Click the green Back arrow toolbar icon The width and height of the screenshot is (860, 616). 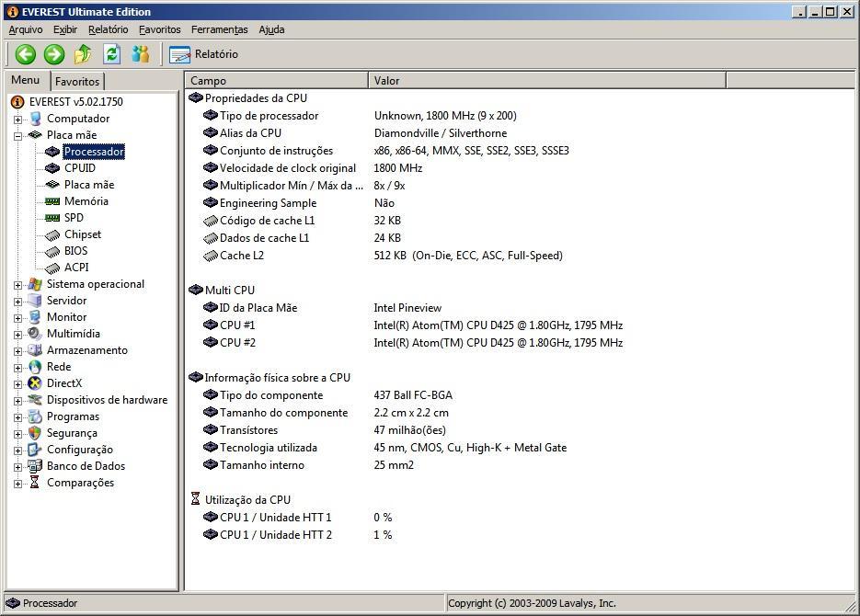point(25,54)
